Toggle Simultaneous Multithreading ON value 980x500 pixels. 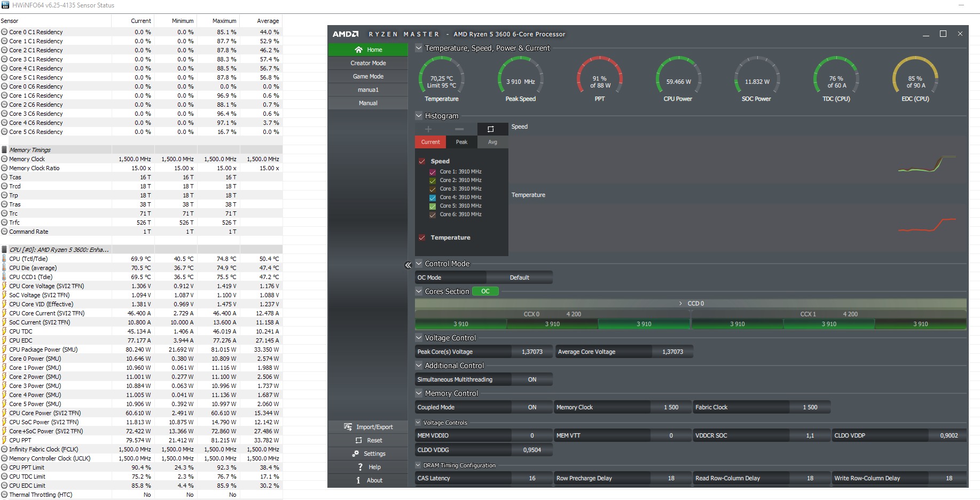[x=532, y=379]
